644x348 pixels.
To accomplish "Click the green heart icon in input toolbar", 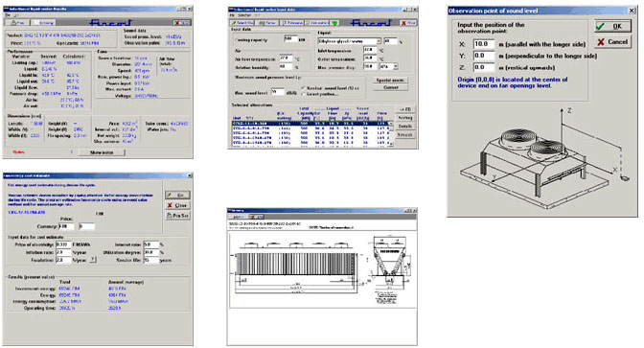I will pyautogui.click(x=334, y=23).
